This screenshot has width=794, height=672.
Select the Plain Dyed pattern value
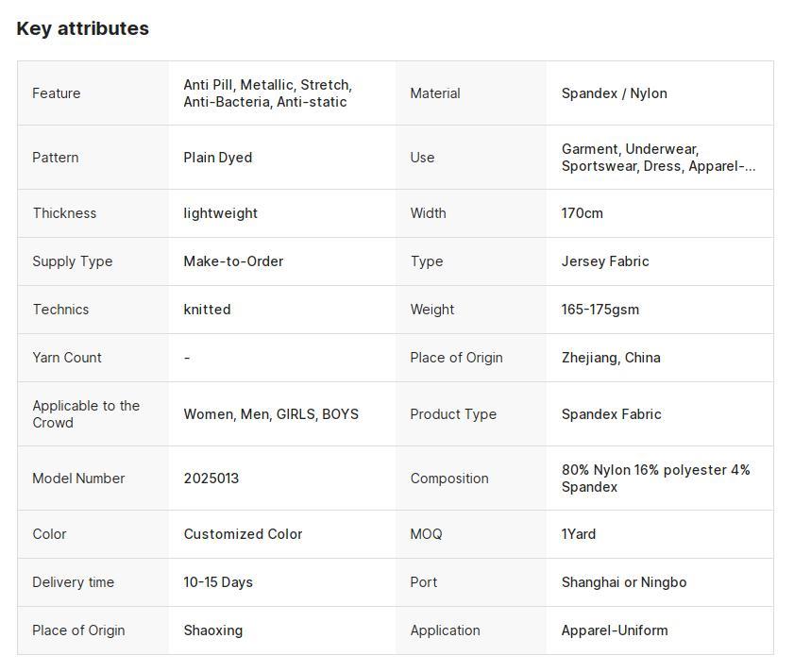click(218, 158)
